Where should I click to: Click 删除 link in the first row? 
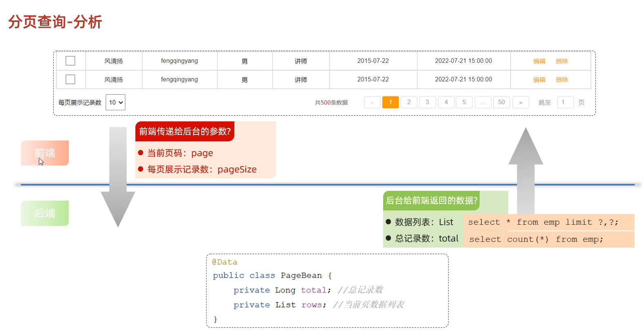[x=561, y=61]
